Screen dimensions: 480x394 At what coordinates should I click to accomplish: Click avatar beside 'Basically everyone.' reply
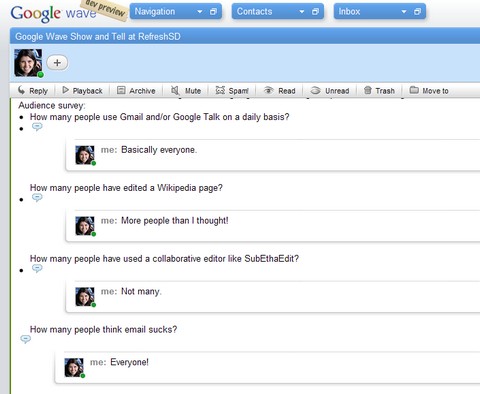pyautogui.click(x=85, y=155)
